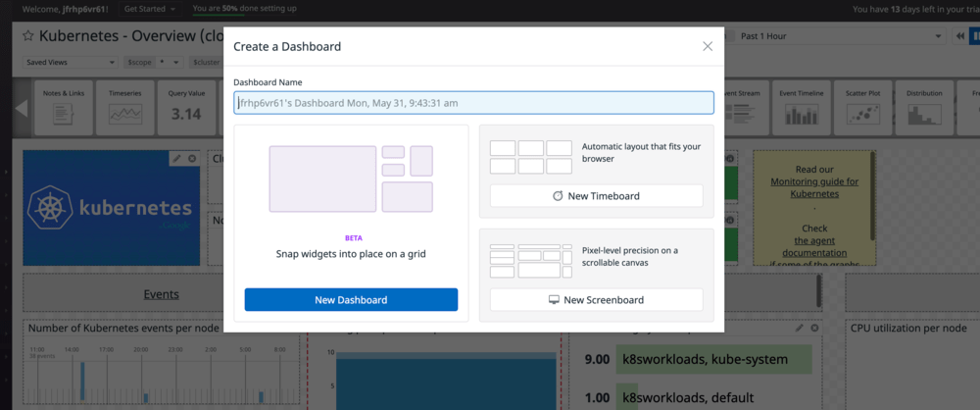Click 'Pixel-level precision on a scrollable canvas' text
Viewport: 980px width, 410px height.
[x=630, y=257]
